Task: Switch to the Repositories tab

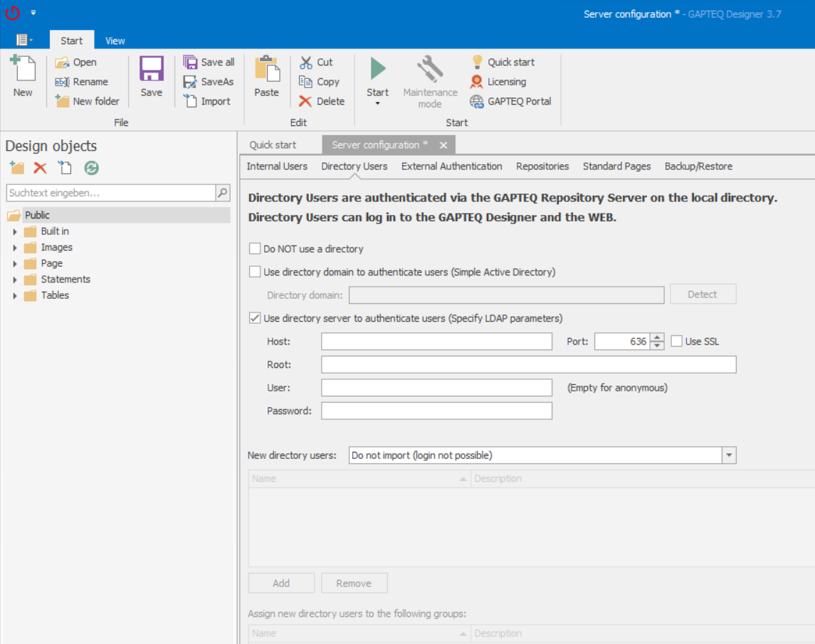Action: point(542,166)
